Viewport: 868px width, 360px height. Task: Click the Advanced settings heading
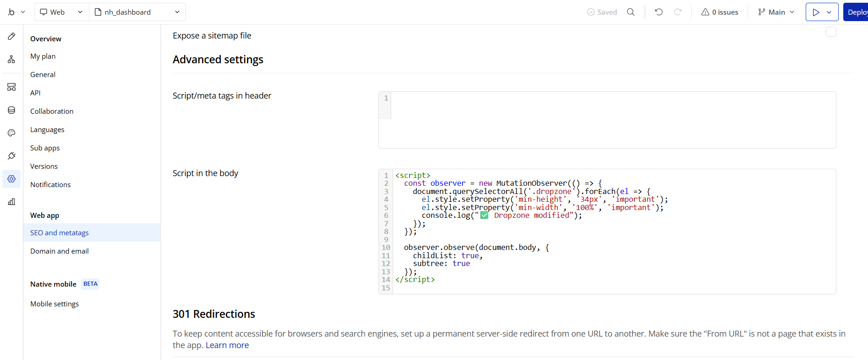(218, 60)
